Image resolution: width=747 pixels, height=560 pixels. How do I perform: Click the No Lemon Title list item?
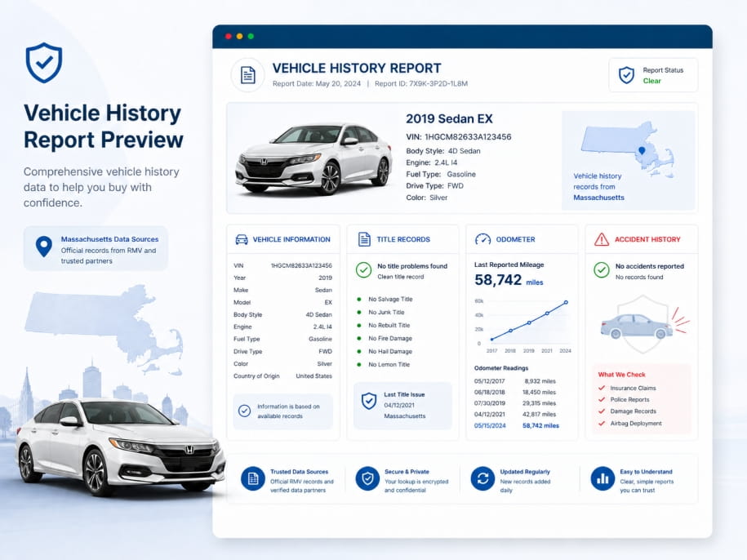[384, 365]
